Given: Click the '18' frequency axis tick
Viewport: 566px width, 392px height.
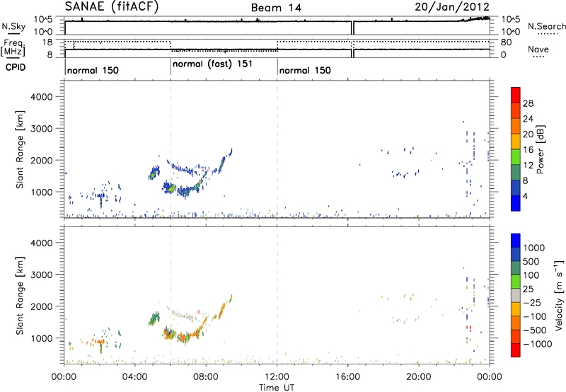Looking at the screenshot, I should (47, 42).
